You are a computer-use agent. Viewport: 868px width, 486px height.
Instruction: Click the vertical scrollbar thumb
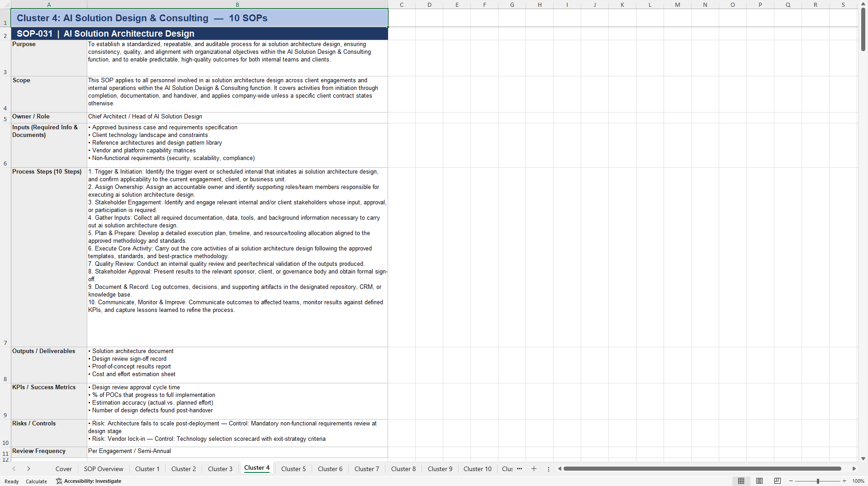tap(863, 29)
